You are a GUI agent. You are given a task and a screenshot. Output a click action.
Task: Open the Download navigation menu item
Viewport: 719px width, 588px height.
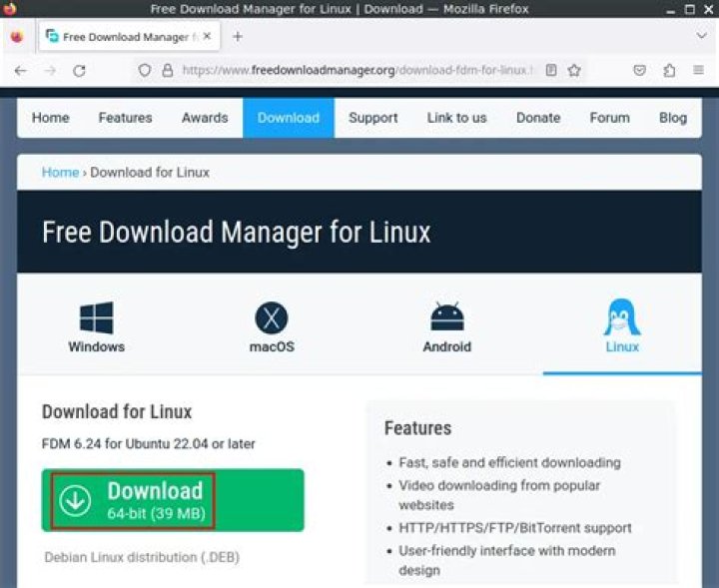[x=289, y=118]
